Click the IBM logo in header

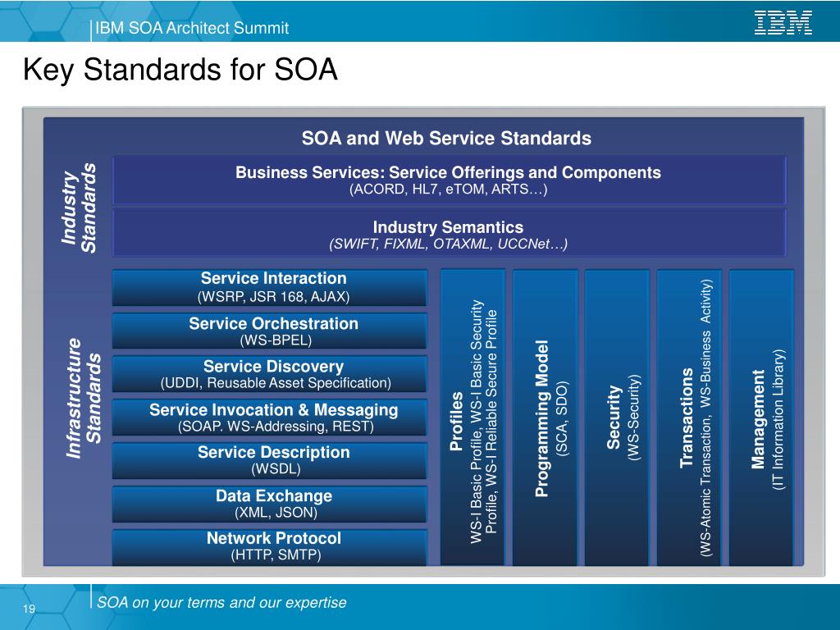click(x=783, y=23)
